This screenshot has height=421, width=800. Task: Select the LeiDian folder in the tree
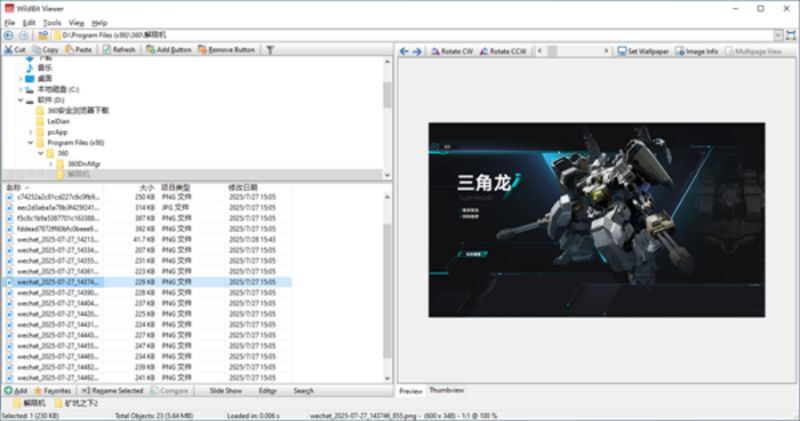point(58,121)
